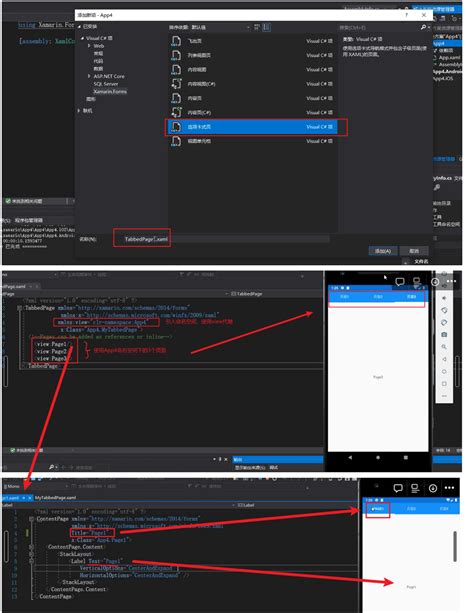Click the 内容视图(C#) template file icon
This screenshot has width=474, height=613.
[x=176, y=84]
